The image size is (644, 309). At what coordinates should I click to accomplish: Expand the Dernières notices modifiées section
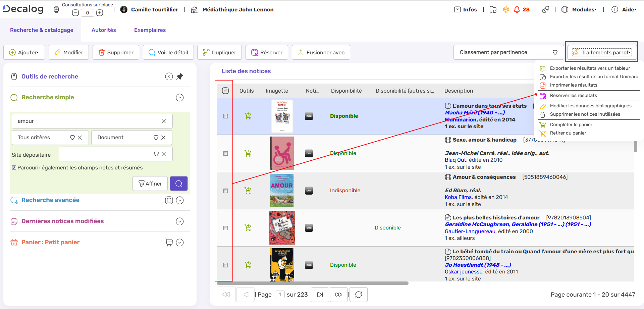pyautogui.click(x=180, y=221)
